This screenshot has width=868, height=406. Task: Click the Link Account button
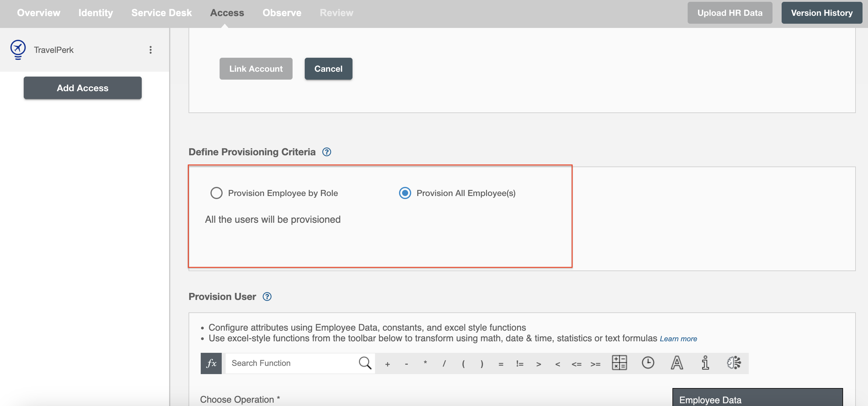[x=256, y=69]
